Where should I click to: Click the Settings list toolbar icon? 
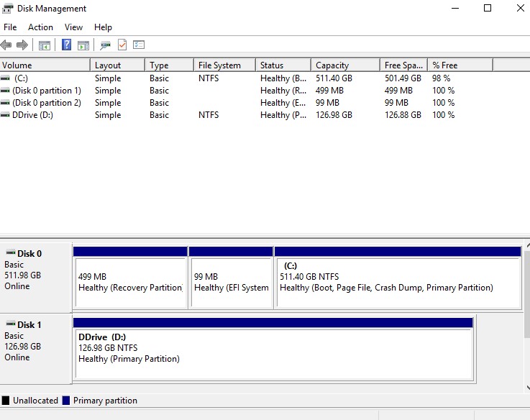(x=139, y=45)
